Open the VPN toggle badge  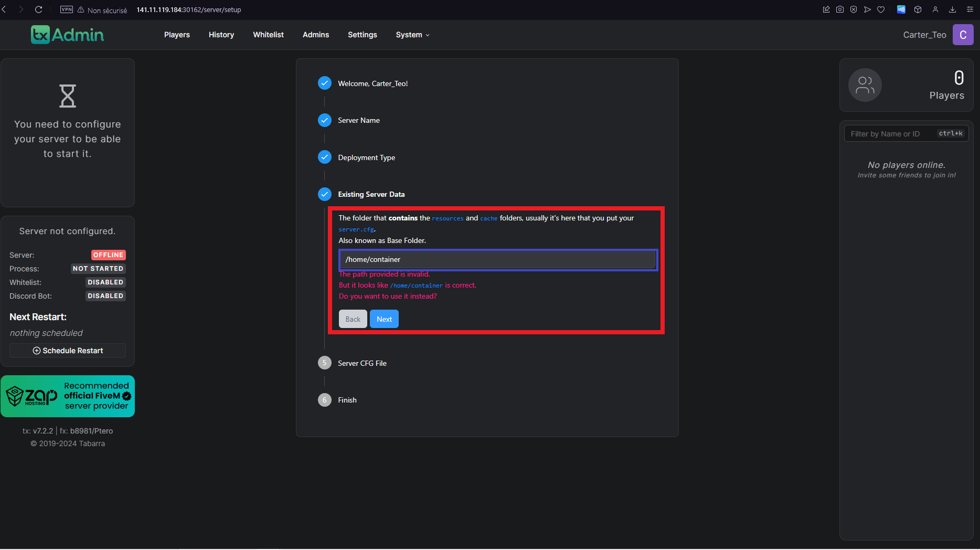point(67,9)
